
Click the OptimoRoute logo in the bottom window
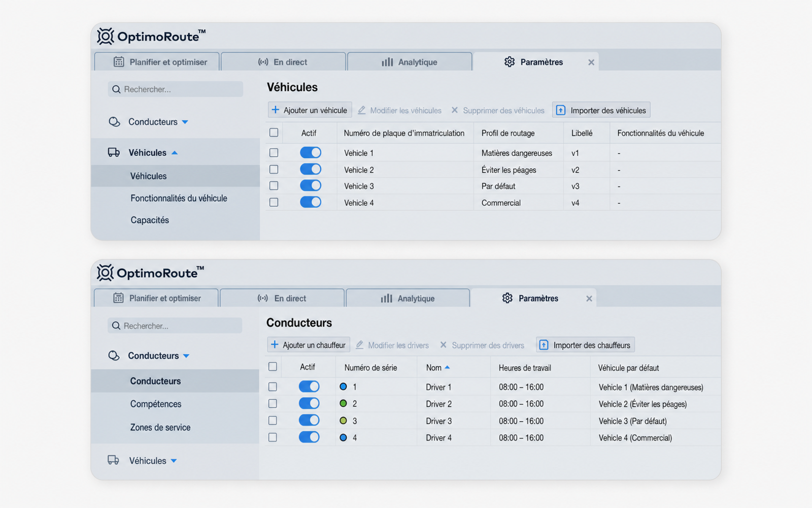click(x=151, y=273)
